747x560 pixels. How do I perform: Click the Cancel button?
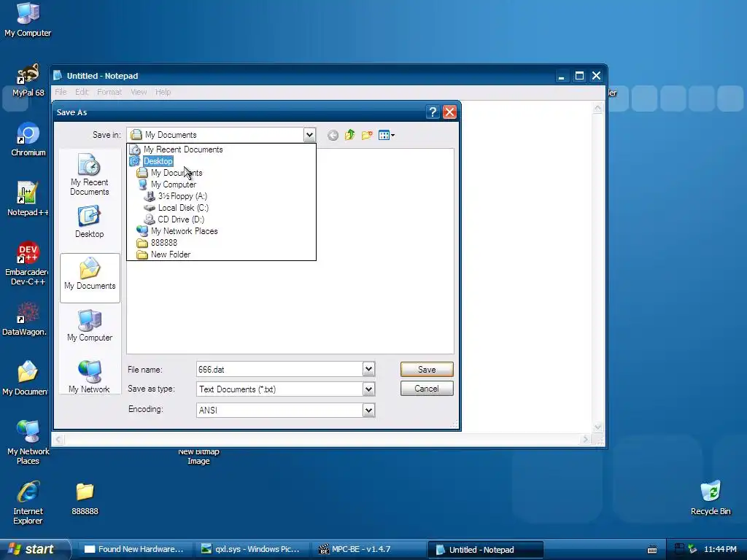pos(427,389)
